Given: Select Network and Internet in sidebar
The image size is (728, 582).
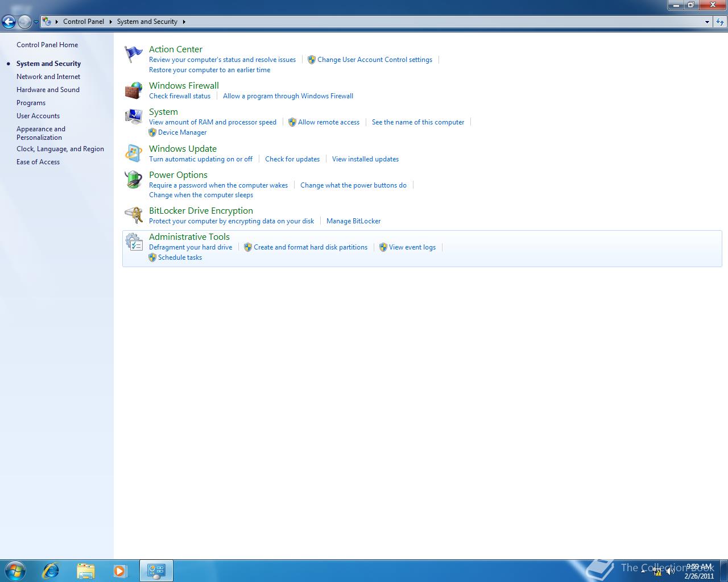Looking at the screenshot, I should 48,77.
